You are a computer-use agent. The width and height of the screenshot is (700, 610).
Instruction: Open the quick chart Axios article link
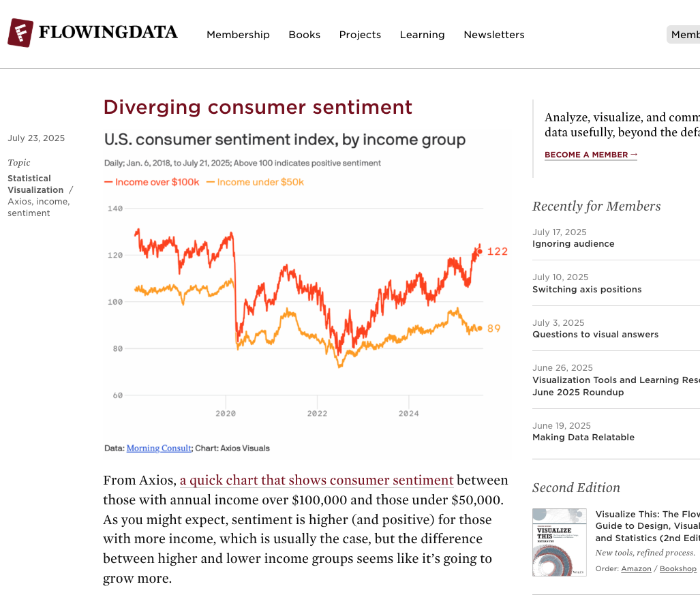coord(316,480)
